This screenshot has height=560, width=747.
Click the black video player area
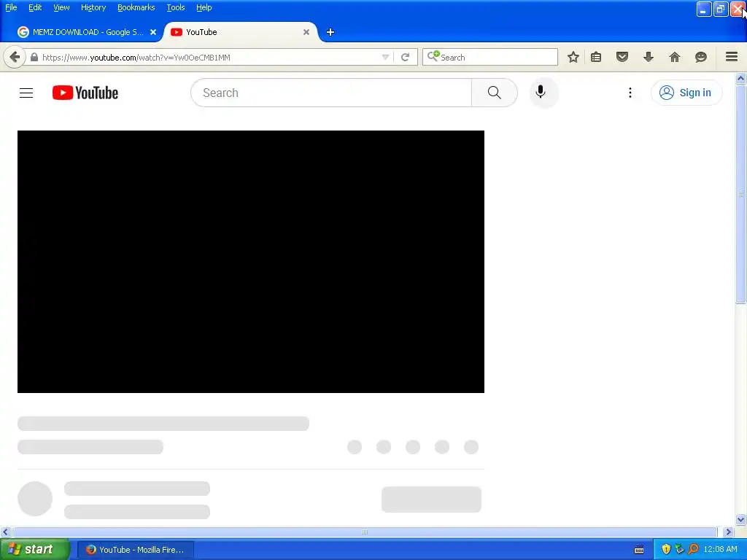click(251, 262)
